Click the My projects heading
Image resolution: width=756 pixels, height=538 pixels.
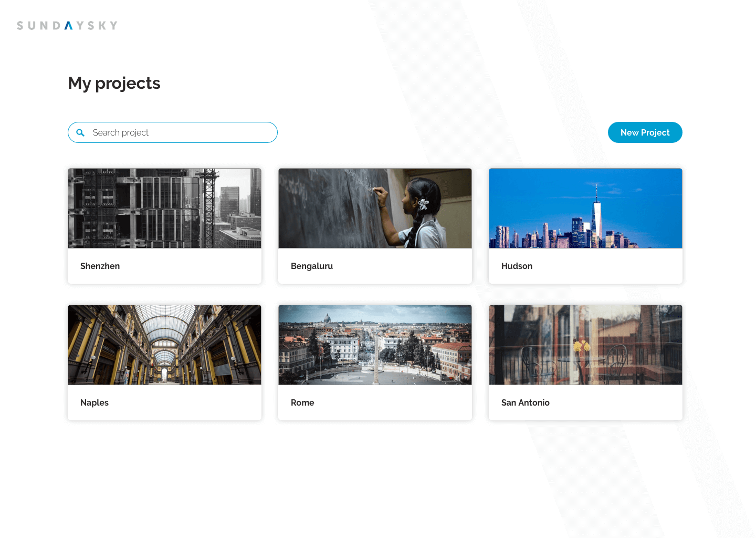coord(114,83)
